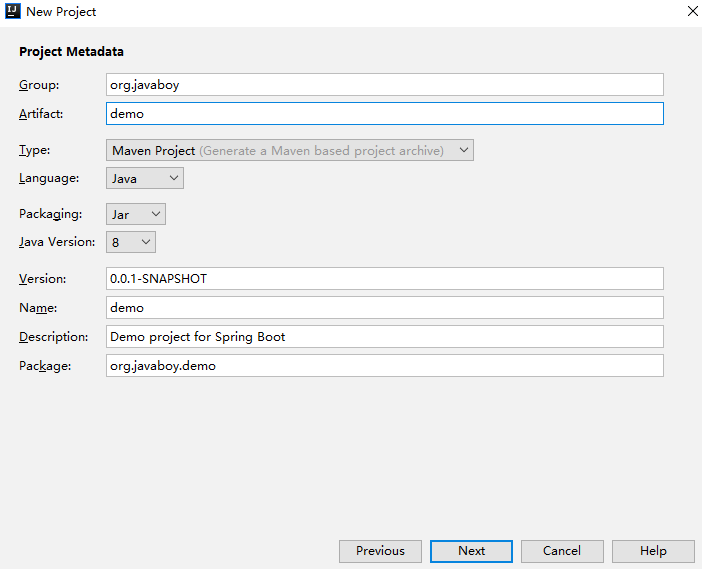This screenshot has height=569, width=702.
Task: Open the Java Version dropdown
Action: pyautogui.click(x=131, y=242)
